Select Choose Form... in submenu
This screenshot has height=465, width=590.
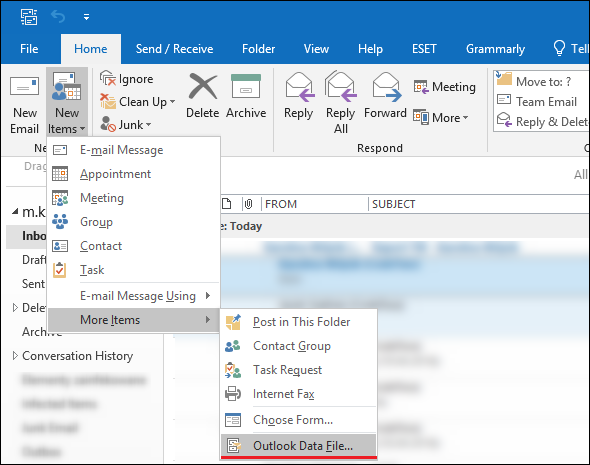[299, 420]
